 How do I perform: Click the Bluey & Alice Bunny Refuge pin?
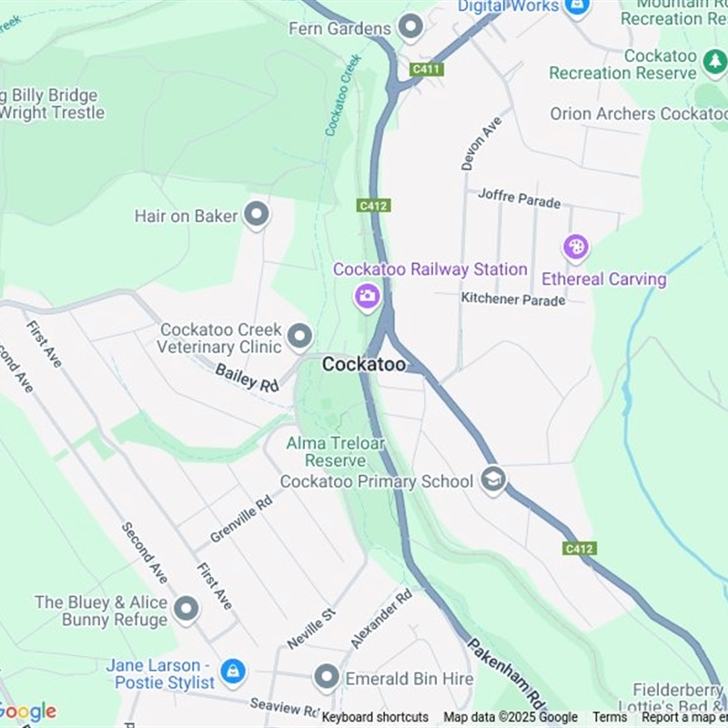tap(187, 610)
